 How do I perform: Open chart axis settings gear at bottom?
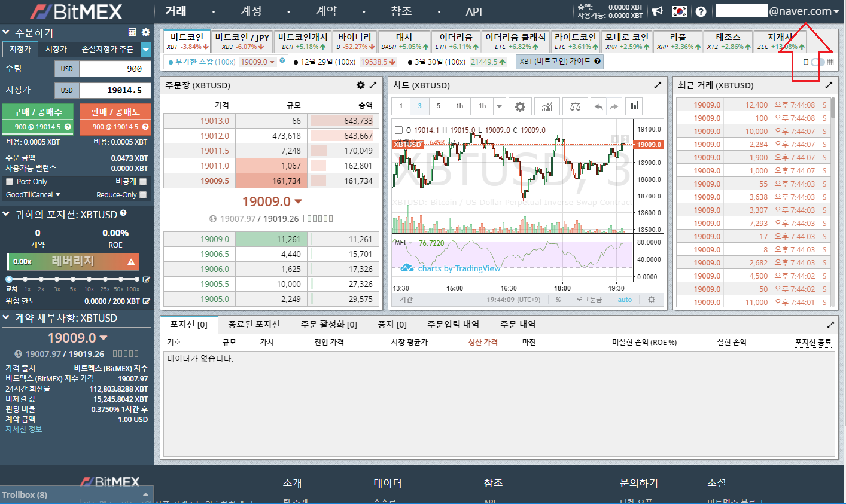(x=652, y=300)
